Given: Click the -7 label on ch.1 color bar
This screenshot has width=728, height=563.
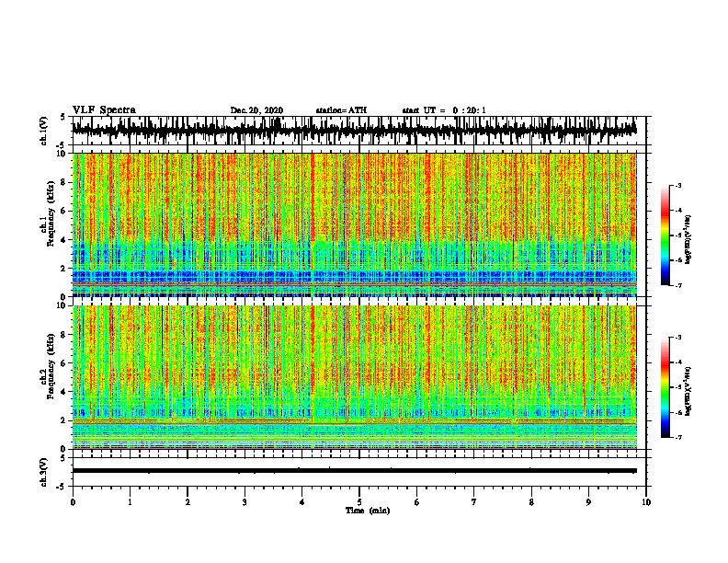Looking at the screenshot, I should pyautogui.click(x=677, y=285).
